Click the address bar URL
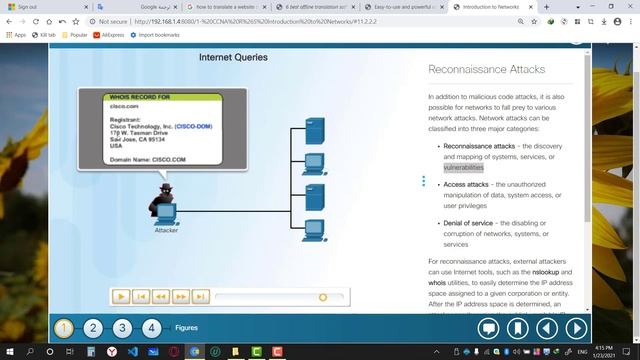Viewport: 640px width, 360px height. [256, 22]
